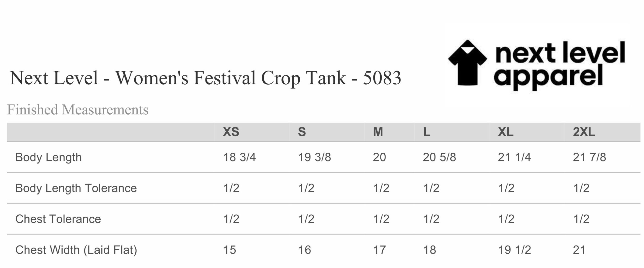Click the S chest width value 16
The height and width of the screenshot is (268, 644).
click(305, 250)
